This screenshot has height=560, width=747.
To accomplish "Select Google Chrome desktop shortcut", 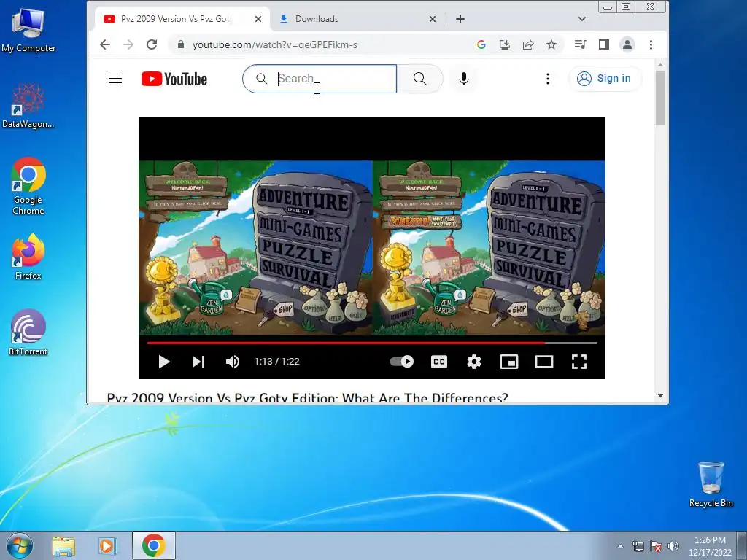I will 28,186.
